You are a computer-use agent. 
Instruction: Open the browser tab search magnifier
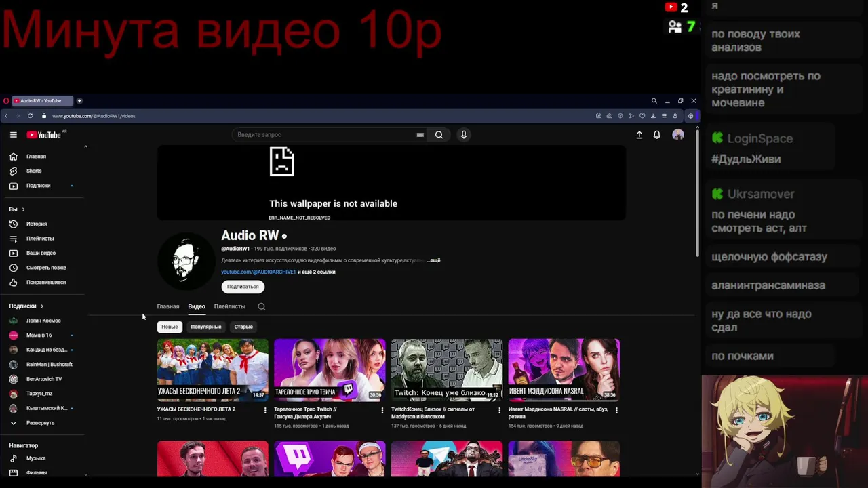click(x=654, y=101)
